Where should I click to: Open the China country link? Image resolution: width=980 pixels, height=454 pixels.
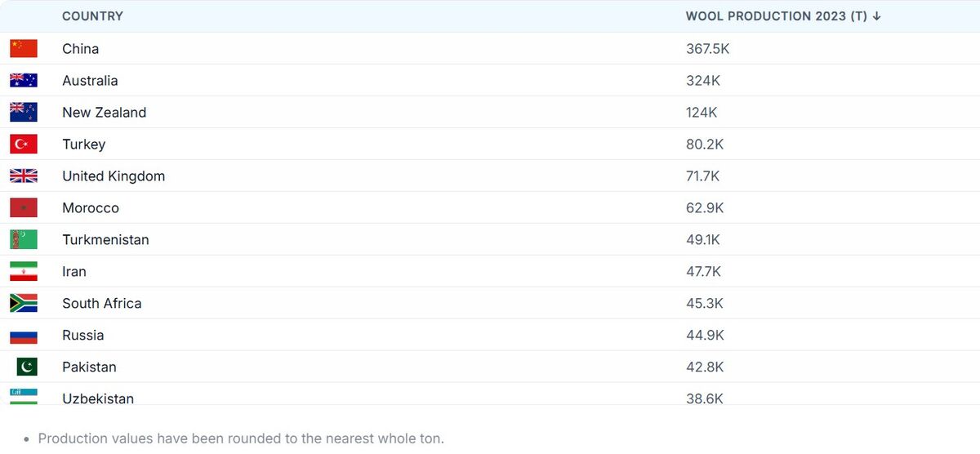(x=80, y=49)
